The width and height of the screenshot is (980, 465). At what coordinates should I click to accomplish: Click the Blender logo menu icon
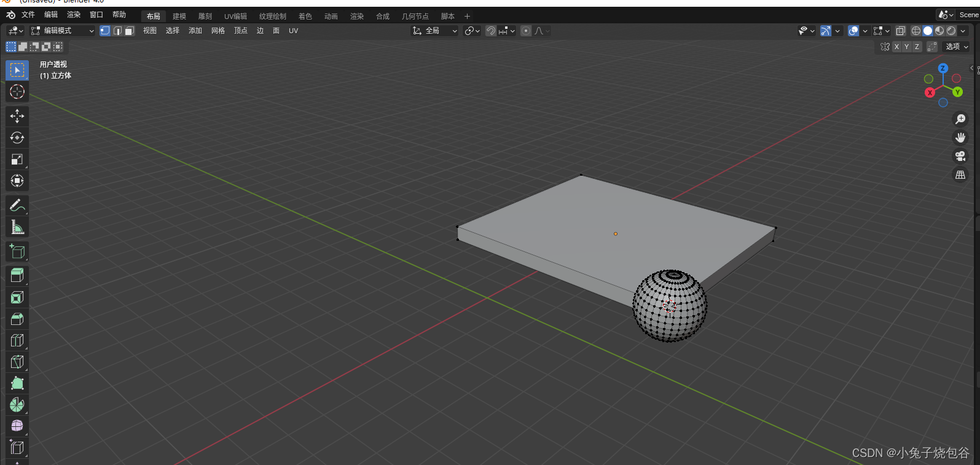(x=10, y=15)
